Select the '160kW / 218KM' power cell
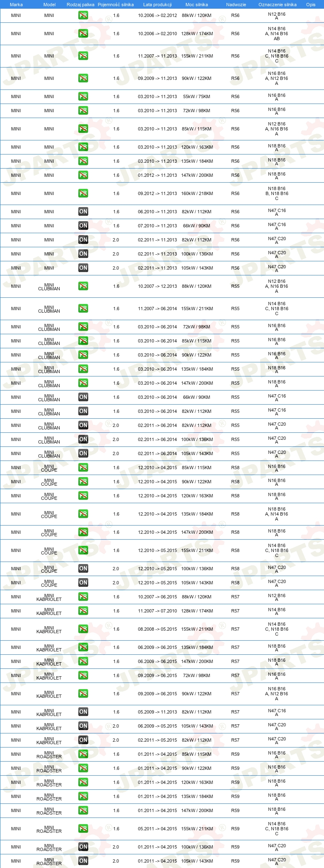324x868 pixels. click(197, 193)
